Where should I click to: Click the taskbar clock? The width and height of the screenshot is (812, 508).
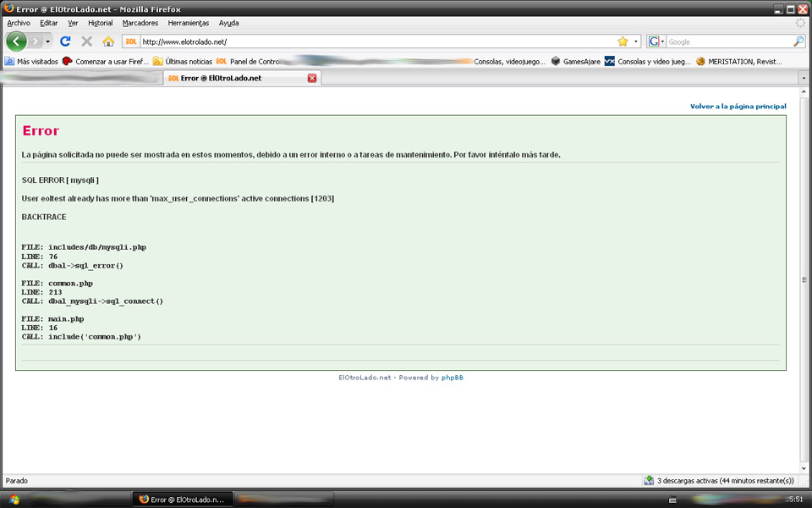pyautogui.click(x=795, y=500)
